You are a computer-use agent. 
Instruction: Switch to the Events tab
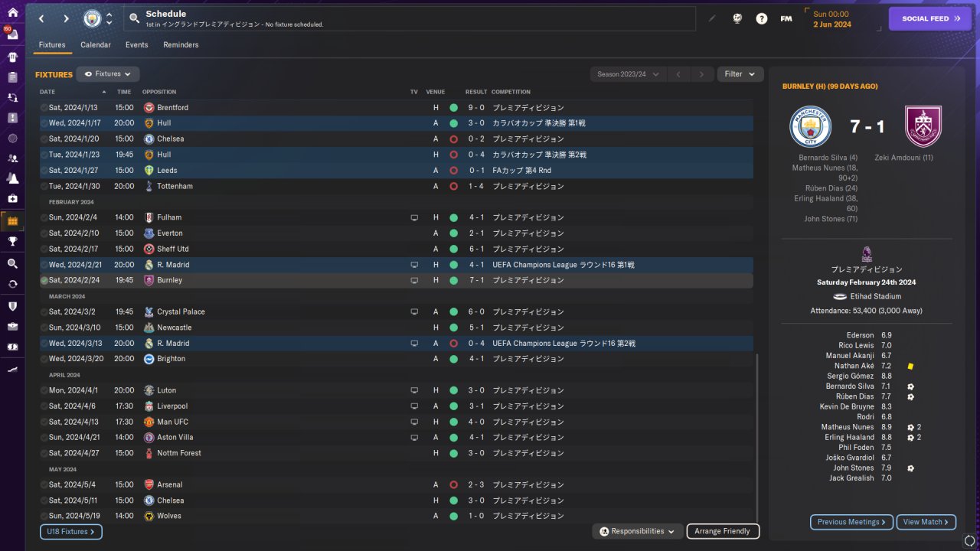point(137,45)
